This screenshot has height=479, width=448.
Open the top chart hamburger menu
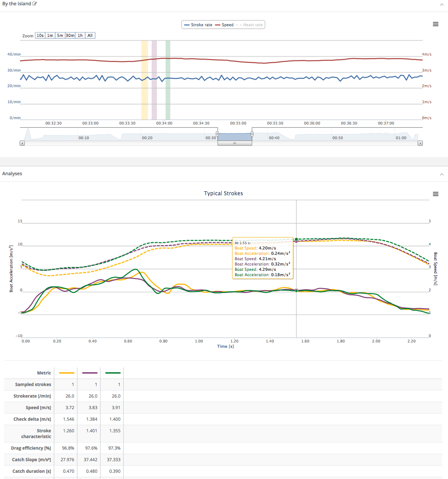point(436,24)
